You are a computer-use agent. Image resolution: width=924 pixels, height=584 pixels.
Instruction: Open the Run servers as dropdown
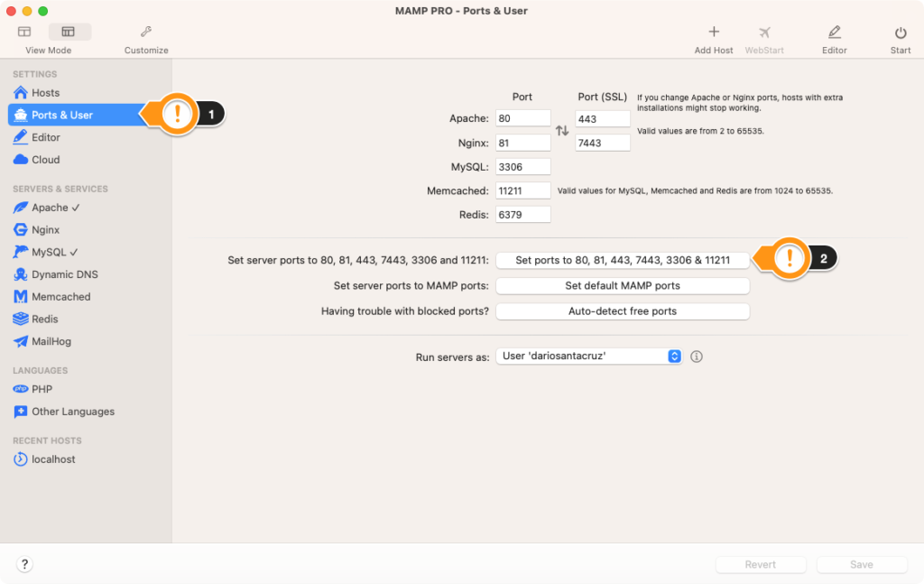[x=589, y=357]
